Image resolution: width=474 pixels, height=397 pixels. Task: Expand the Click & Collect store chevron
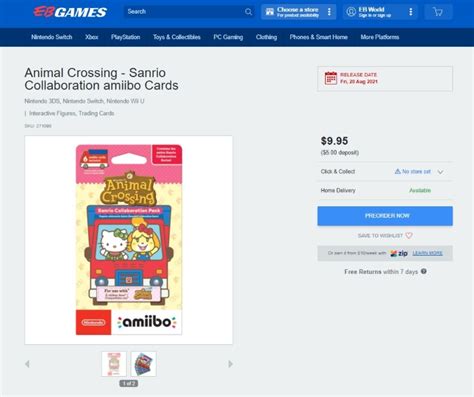click(440, 172)
